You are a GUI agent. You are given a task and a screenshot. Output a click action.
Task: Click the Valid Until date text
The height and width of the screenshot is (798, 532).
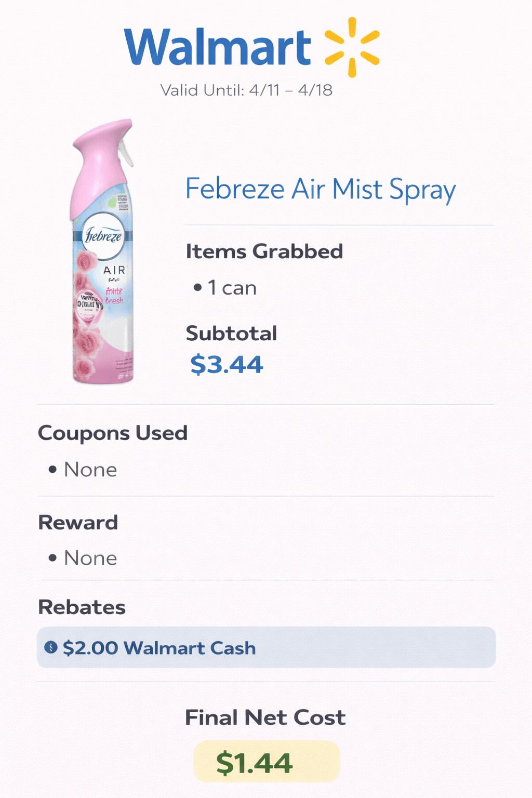point(246,90)
